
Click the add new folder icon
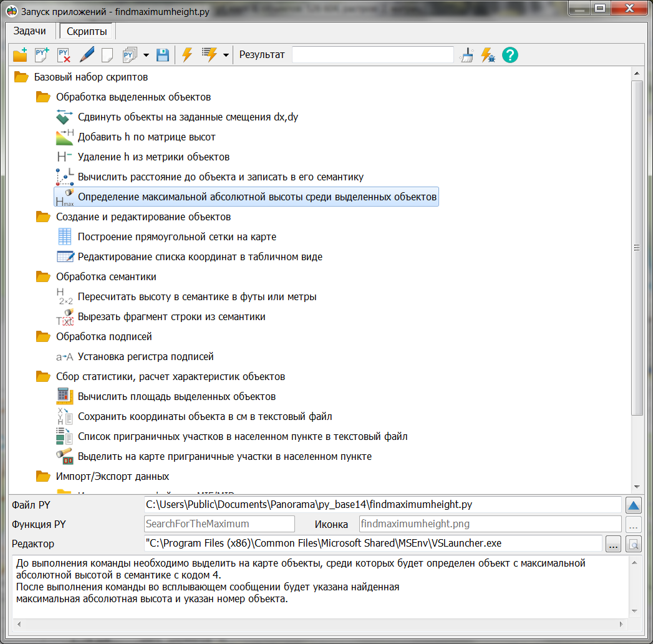20,55
